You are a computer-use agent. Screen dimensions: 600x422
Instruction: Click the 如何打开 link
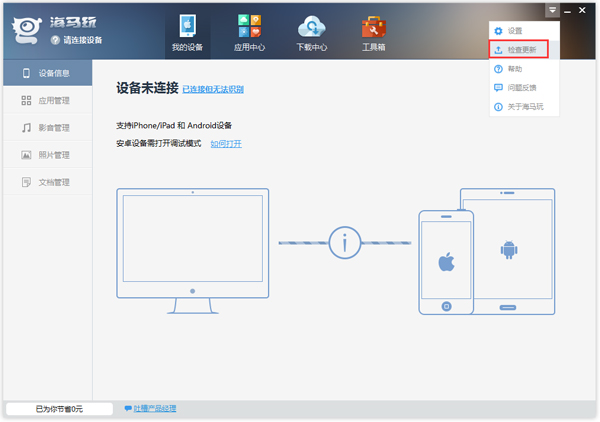click(x=226, y=143)
